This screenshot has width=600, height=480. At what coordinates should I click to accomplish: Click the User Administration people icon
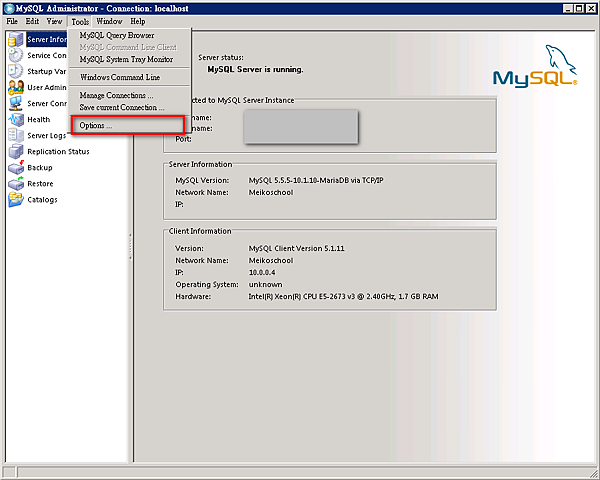pos(16,88)
